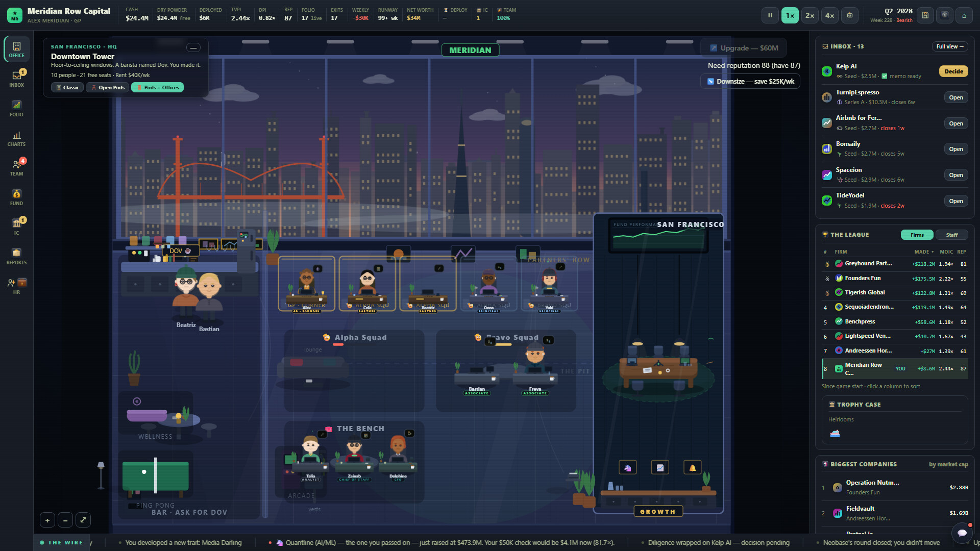Open Fieldvault company entry
Viewport: 980px width, 551px height.
click(895, 514)
